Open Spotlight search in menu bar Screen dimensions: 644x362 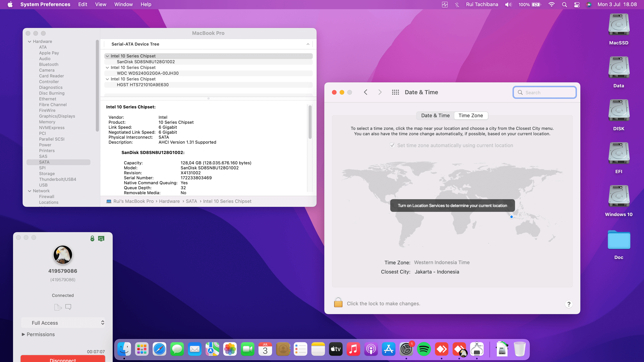point(564,4)
